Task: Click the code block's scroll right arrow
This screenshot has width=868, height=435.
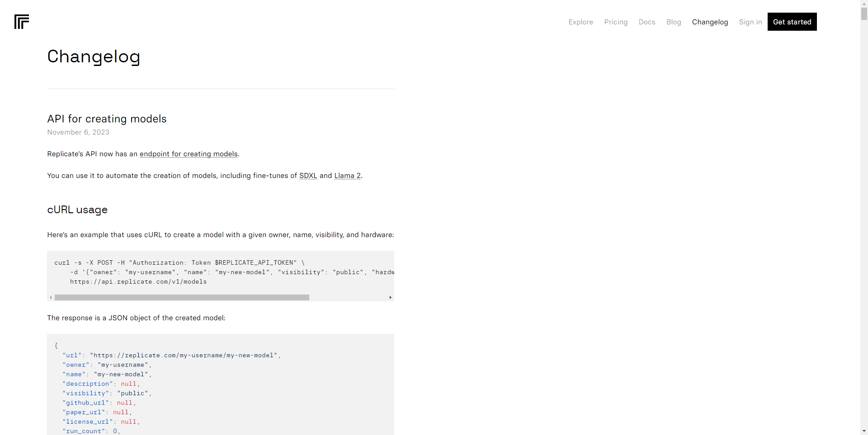Action: coord(391,297)
